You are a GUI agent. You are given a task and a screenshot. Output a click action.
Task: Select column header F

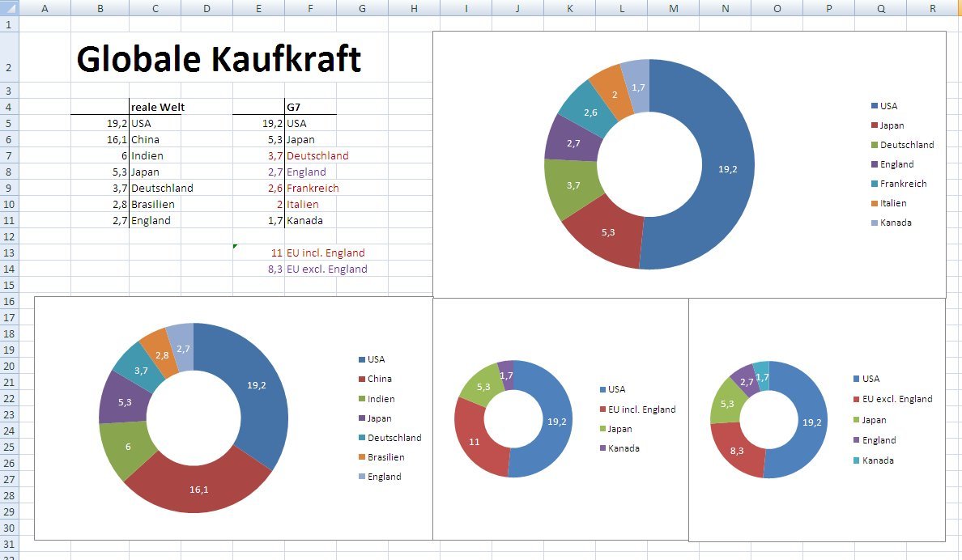(x=310, y=8)
